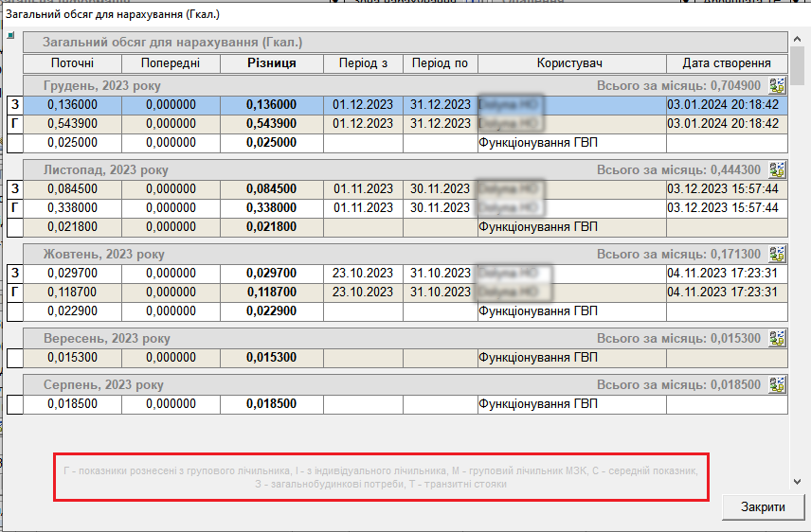Click the 0,338000 current value cell

(x=73, y=207)
